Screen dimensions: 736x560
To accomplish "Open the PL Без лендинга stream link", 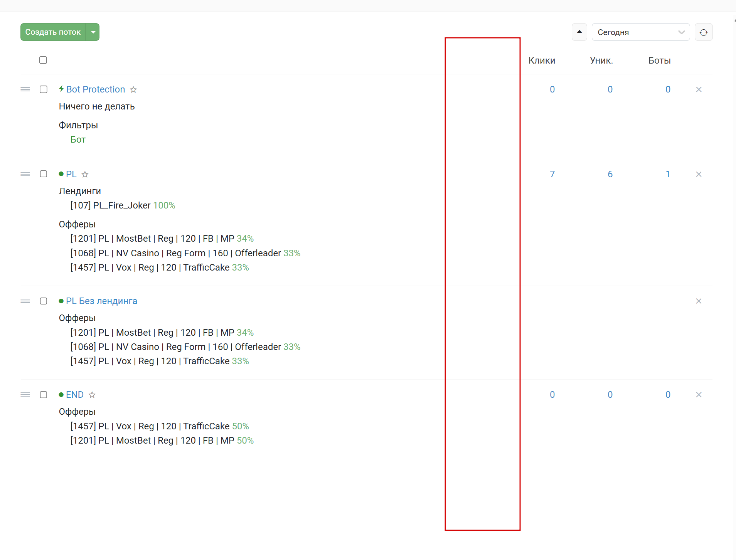I will pos(101,301).
